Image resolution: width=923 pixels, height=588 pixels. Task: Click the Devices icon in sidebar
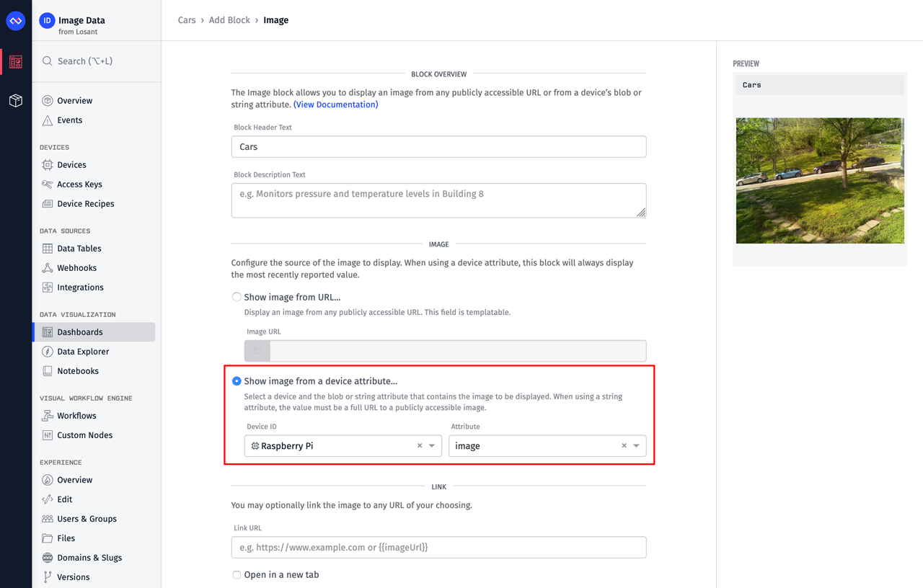click(x=48, y=165)
